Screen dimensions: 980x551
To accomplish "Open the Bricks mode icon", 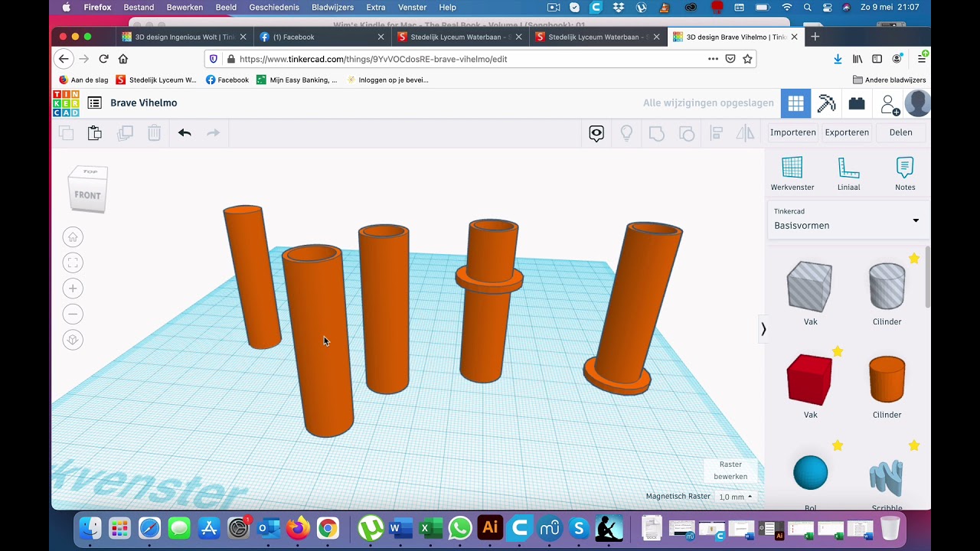I will pyautogui.click(x=857, y=103).
